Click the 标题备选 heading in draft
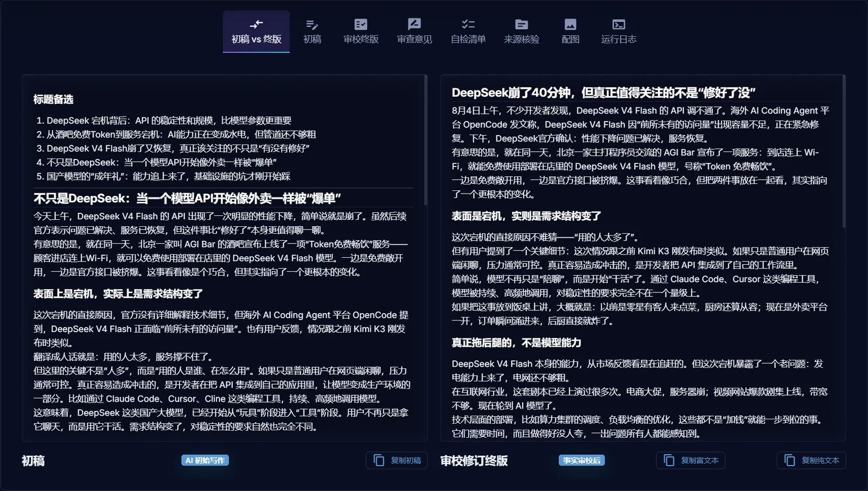 (53, 99)
